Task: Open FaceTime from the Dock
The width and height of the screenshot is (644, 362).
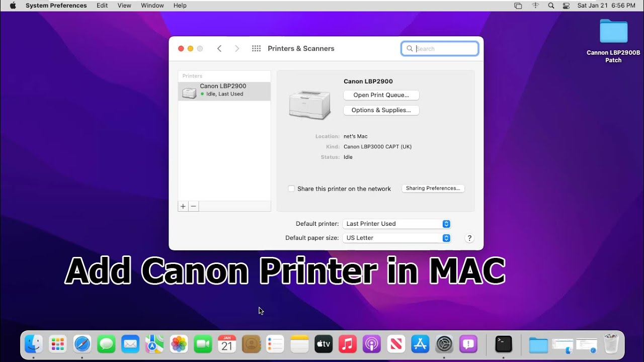Action: [x=203, y=344]
